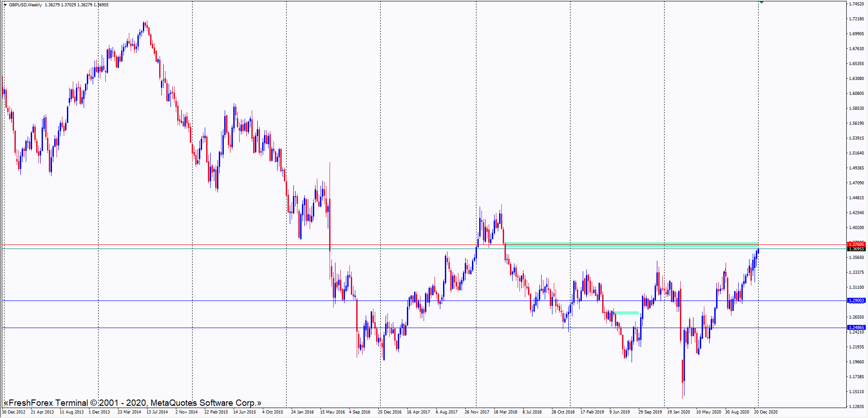Click the 26 Nov 2017 time axis label
The width and height of the screenshot is (868, 418).
(476, 412)
